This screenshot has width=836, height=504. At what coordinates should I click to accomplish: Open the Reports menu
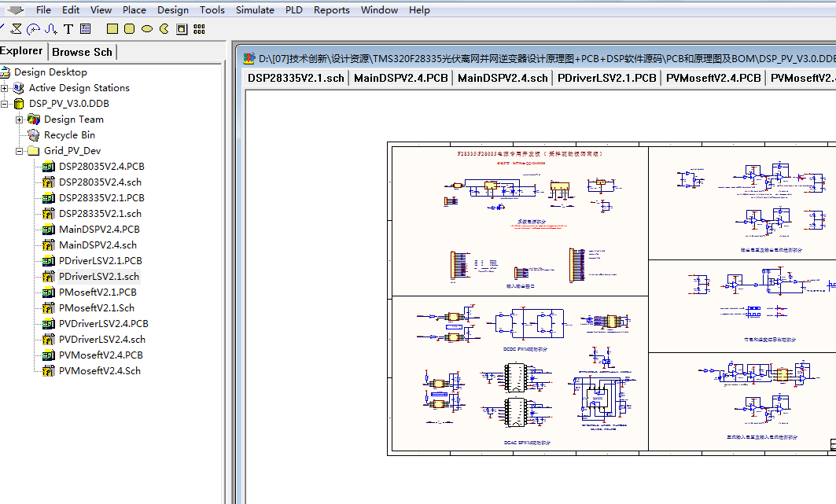coord(332,9)
